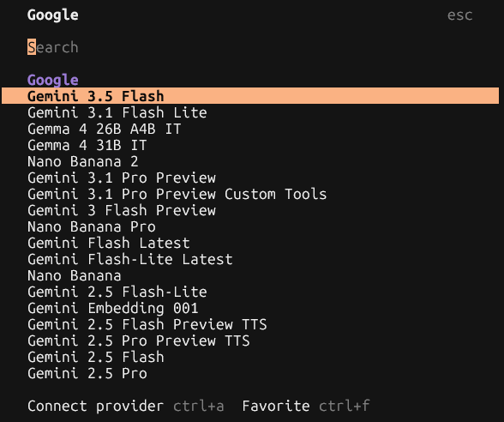This screenshot has width=504, height=422.
Task: Select the Gemini 3.5 Flash model
Action: click(250, 96)
